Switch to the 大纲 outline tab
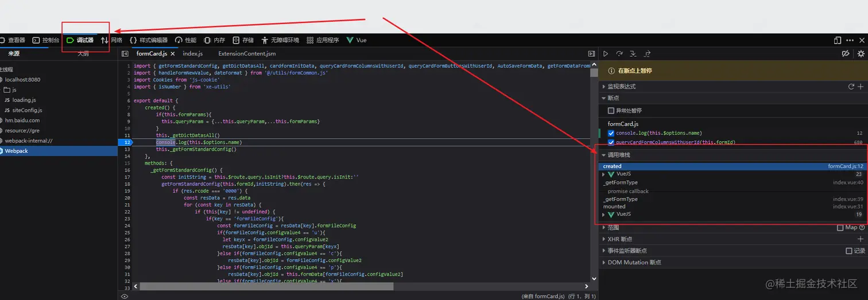 83,53
